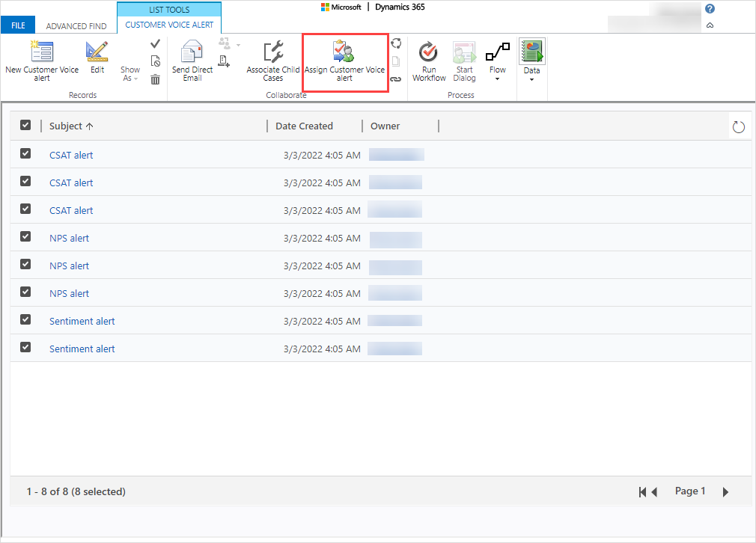Open the second CSAT alert link
756x543 pixels.
click(x=71, y=183)
